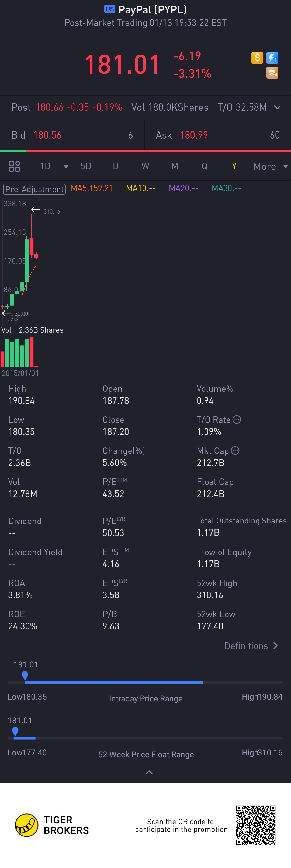This screenshot has width=291, height=868.
Task: Tap the Intraday Price Range marker
Action: (25, 675)
